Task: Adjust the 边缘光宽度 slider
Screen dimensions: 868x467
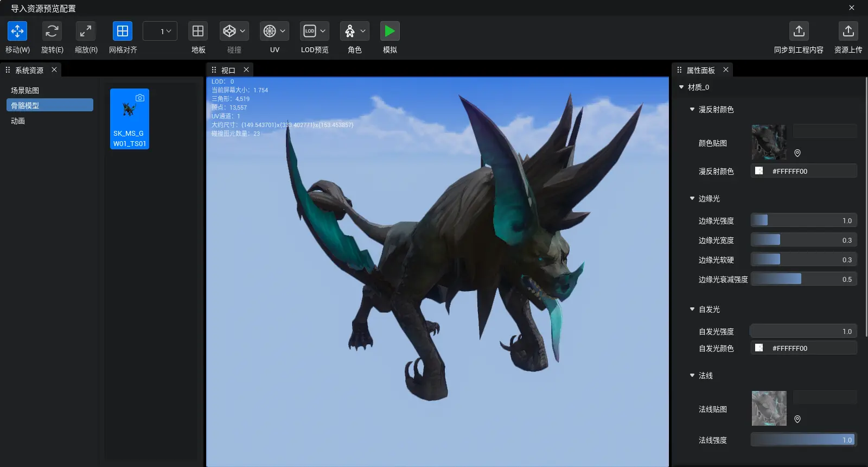Action: pos(803,239)
